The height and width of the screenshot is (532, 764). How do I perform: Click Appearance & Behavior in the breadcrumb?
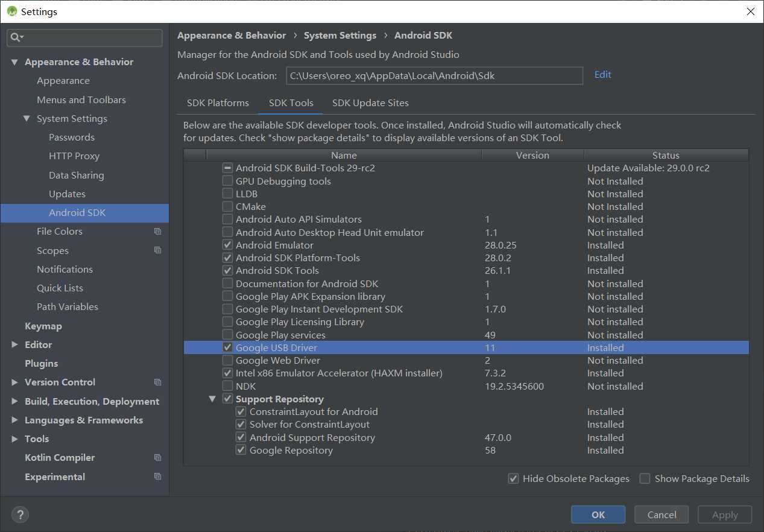pos(232,36)
